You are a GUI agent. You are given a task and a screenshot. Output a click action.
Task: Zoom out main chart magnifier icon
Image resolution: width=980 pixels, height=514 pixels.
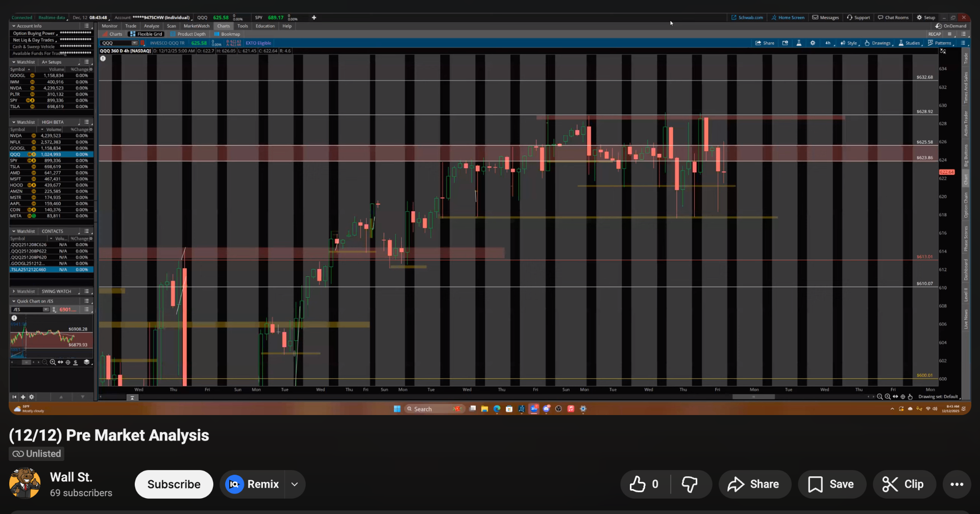point(880,397)
